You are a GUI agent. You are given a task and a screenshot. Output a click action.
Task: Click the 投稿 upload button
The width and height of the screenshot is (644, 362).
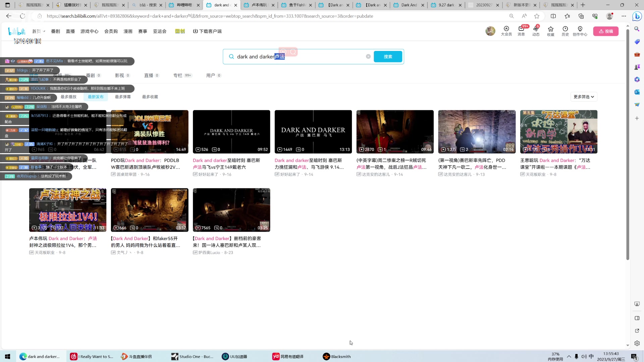(606, 31)
